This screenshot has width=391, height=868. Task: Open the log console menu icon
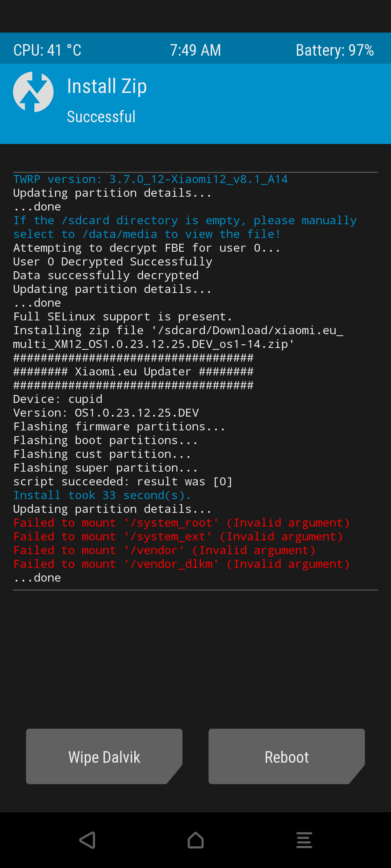[x=304, y=840]
